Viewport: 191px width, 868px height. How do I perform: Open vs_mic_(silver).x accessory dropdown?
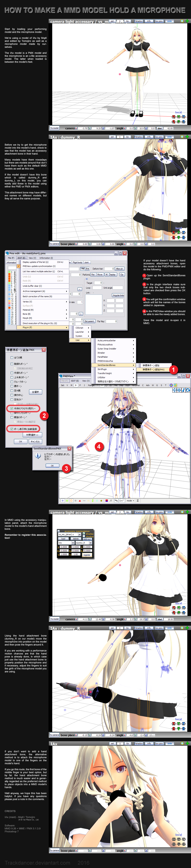click(80, 534)
